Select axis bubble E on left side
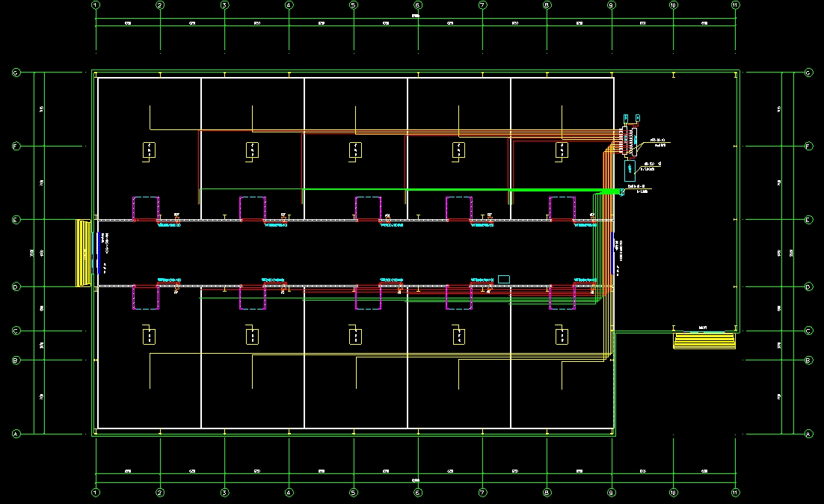Image resolution: width=824 pixels, height=504 pixels. pos(15,220)
